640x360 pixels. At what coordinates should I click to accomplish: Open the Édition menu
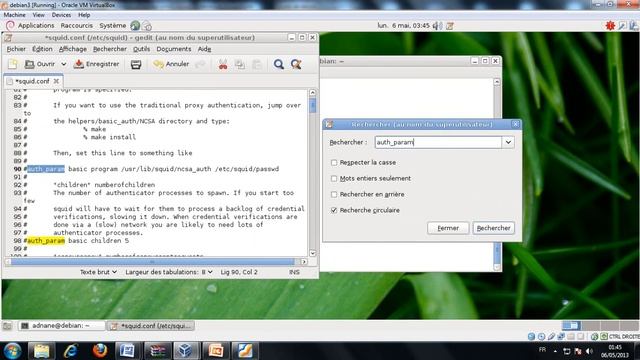(x=42, y=49)
